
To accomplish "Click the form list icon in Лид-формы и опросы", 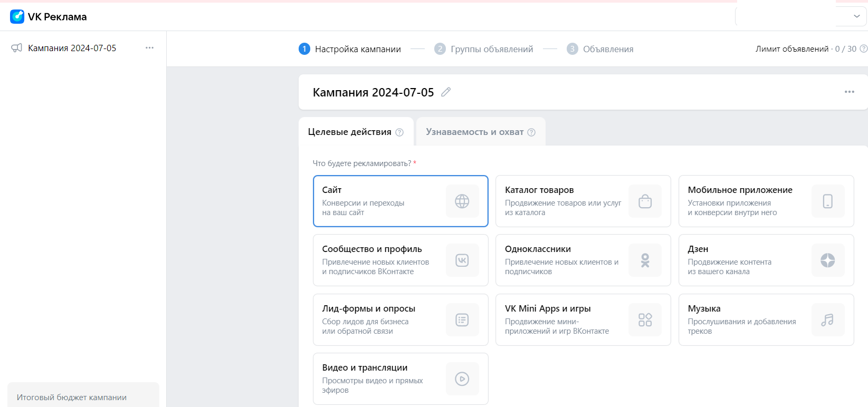I will pyautogui.click(x=462, y=320).
